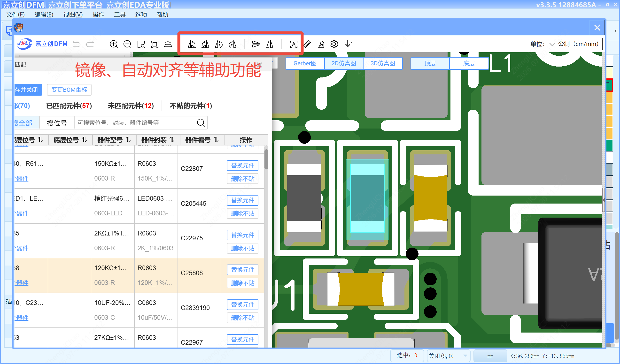
Task: Open the 编辑(E) menu
Action: click(44, 15)
